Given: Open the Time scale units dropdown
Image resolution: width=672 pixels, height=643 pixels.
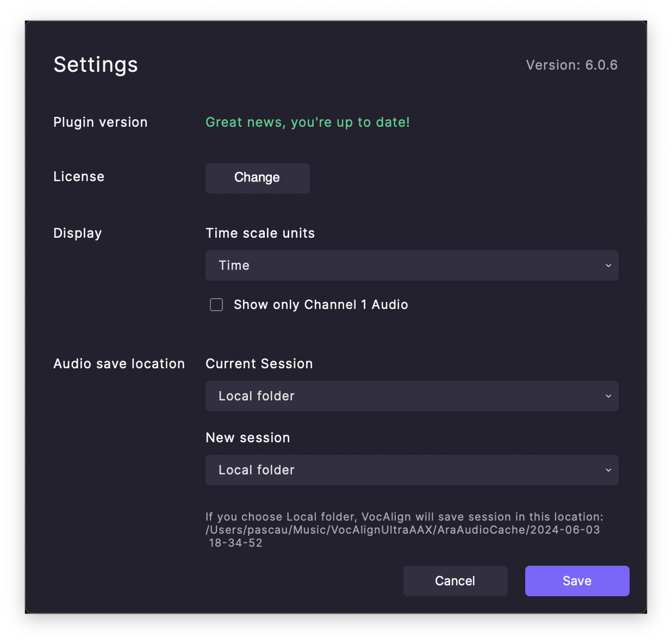Looking at the screenshot, I should click(412, 265).
